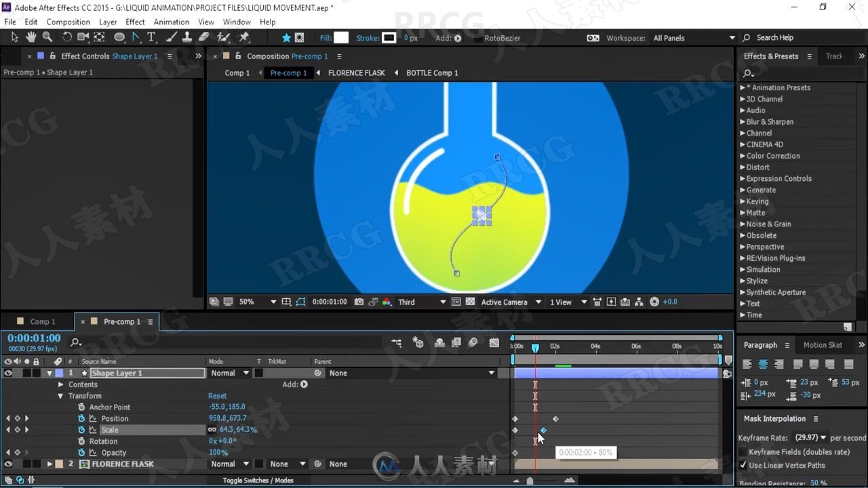Click Toggle Switches / Modes button
868x488 pixels.
[258, 481]
